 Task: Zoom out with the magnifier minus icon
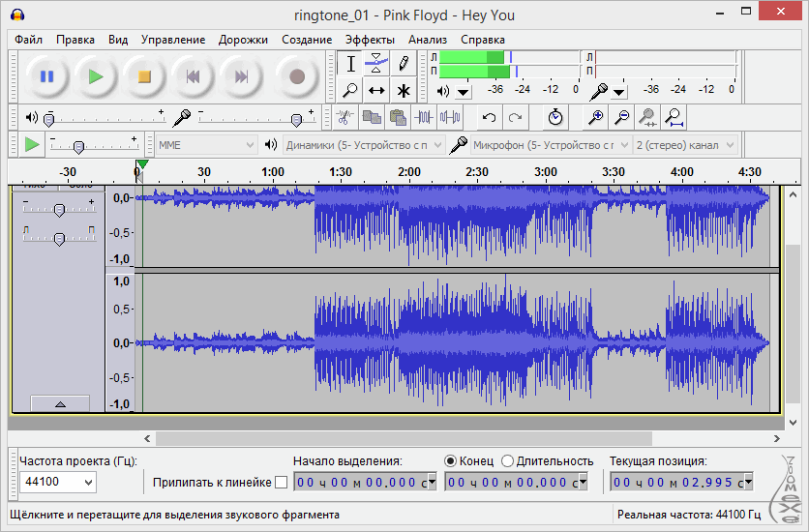click(621, 118)
